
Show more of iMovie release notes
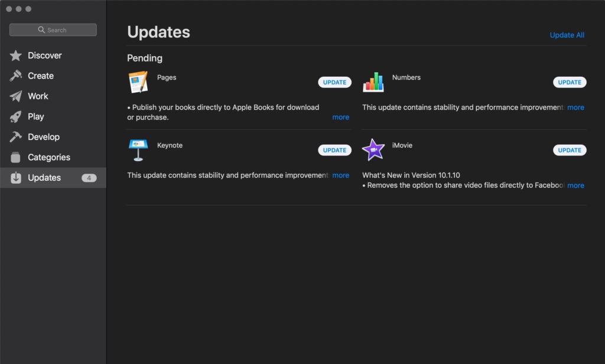click(x=575, y=185)
